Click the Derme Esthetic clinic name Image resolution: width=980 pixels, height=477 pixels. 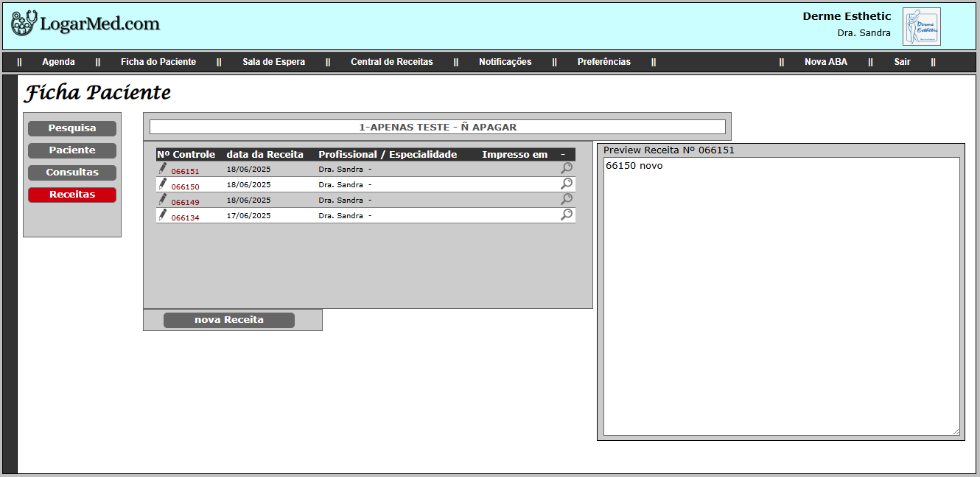click(847, 16)
